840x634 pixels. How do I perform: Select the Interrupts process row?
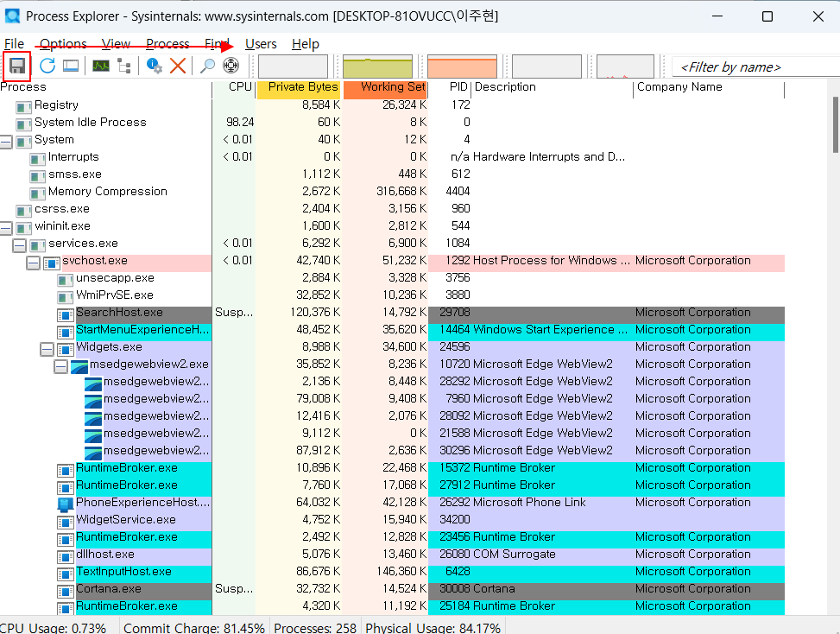pyautogui.click(x=392, y=157)
